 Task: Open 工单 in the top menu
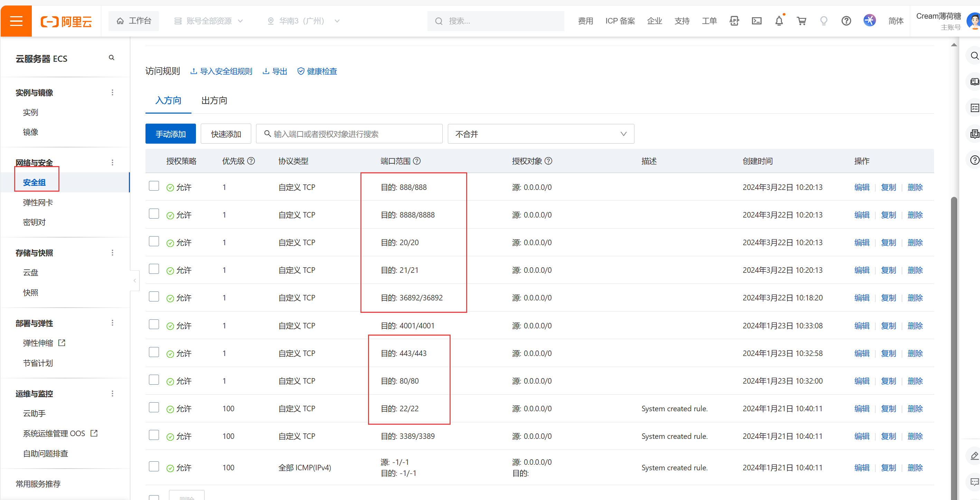click(x=709, y=21)
